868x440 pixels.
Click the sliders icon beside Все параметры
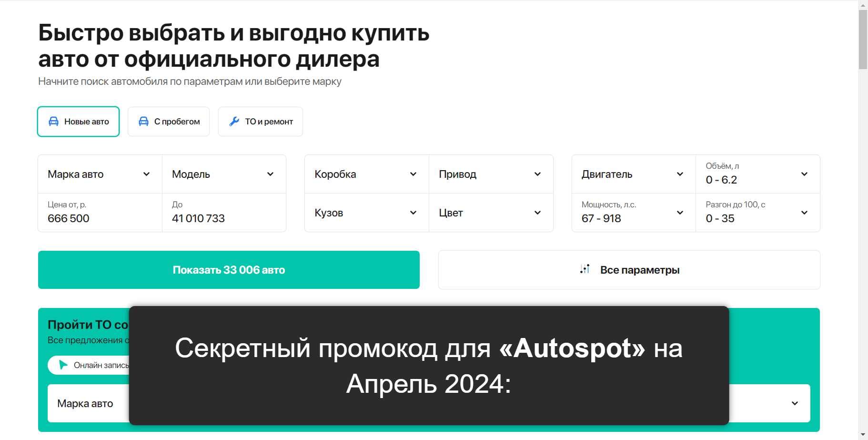[x=585, y=270]
